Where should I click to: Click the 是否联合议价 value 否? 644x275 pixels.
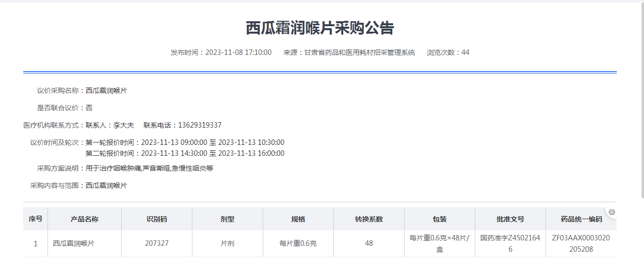(x=89, y=108)
